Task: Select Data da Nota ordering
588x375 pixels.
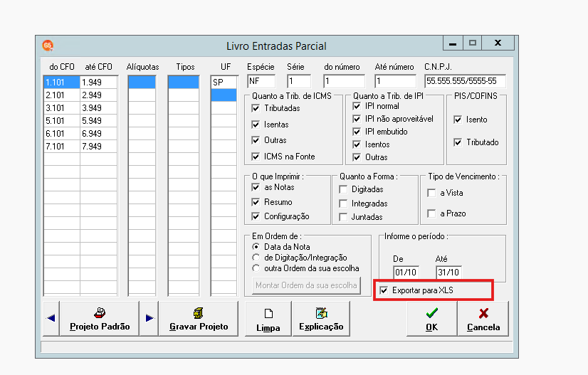Action: [256, 247]
